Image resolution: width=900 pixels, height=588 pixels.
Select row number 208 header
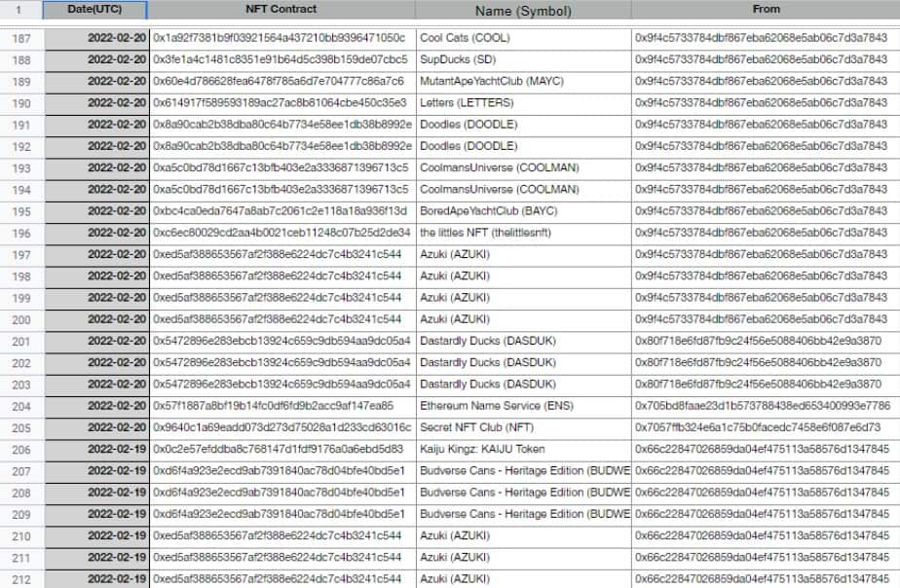coord(21,493)
